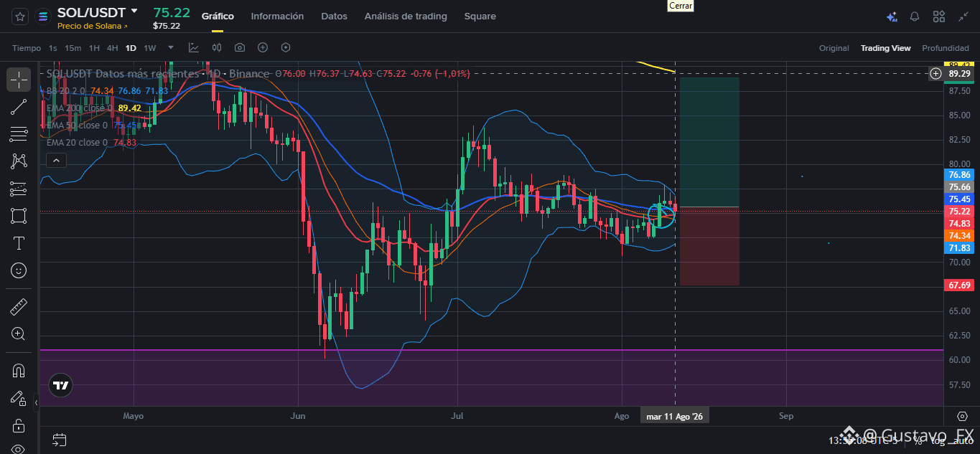The width and height of the screenshot is (980, 454).
Task: Select the ruler measure tool
Action: coord(19,307)
